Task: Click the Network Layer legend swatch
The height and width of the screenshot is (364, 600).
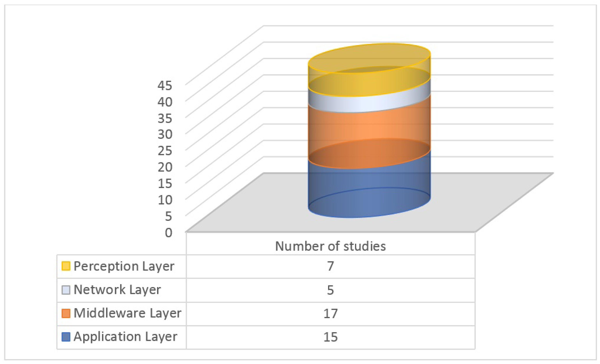Action: point(66,290)
